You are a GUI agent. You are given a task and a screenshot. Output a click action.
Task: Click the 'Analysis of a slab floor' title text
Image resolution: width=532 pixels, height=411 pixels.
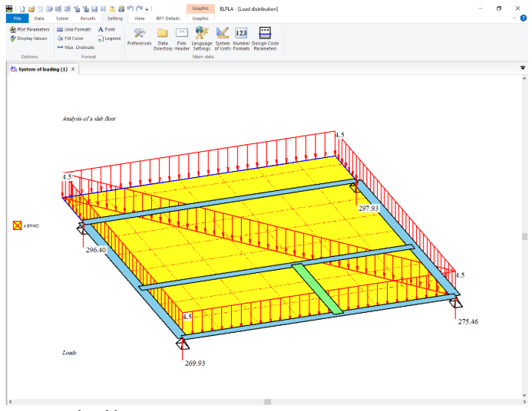[x=89, y=119]
